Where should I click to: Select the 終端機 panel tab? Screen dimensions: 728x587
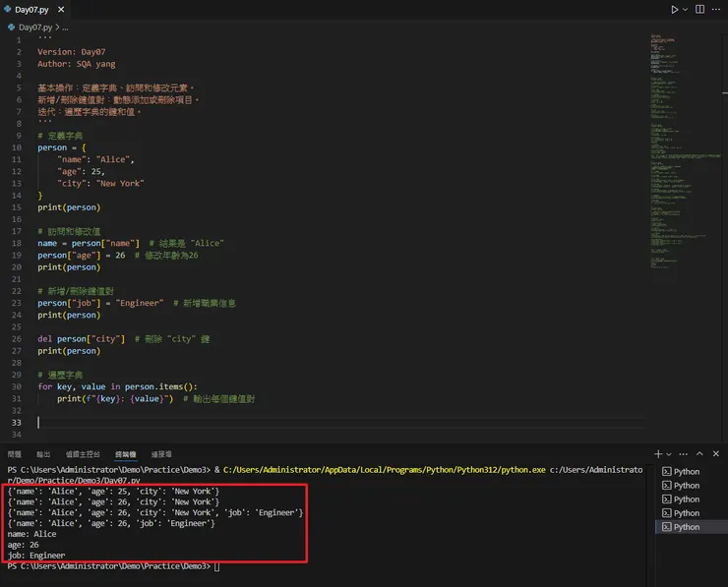click(x=125, y=454)
